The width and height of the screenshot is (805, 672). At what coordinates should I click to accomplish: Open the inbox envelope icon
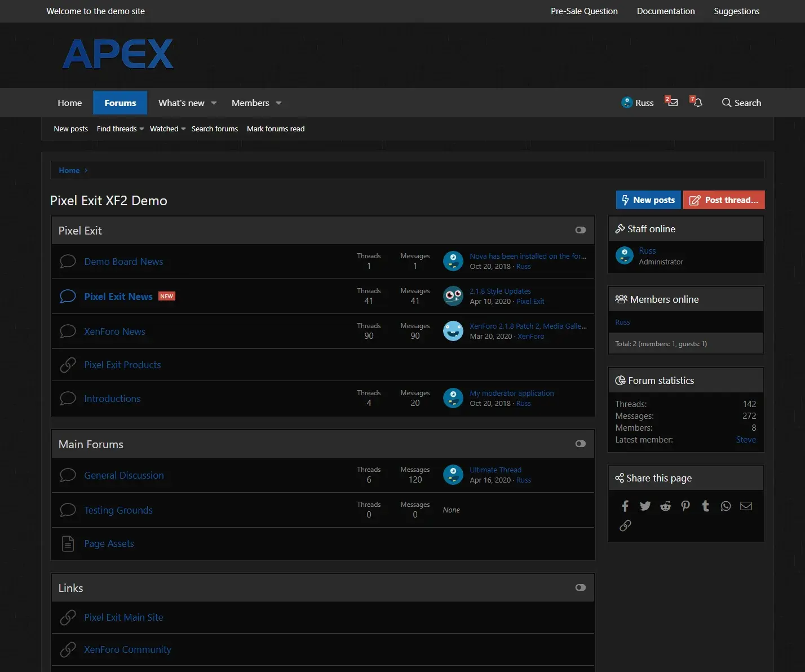coord(672,103)
